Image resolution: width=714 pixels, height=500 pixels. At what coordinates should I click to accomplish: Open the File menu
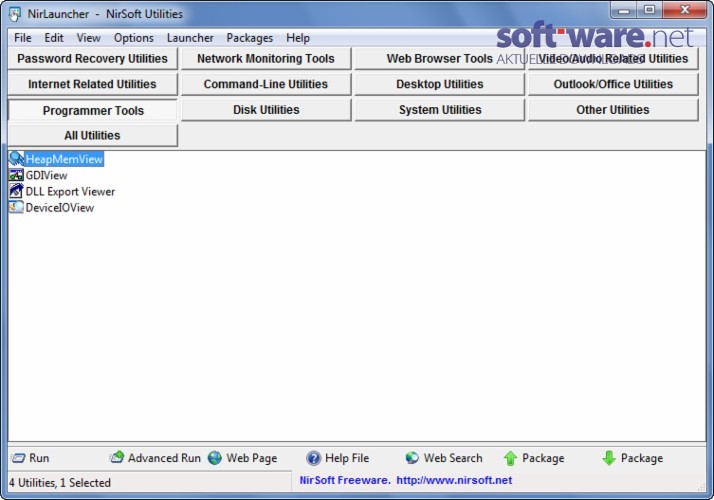(23, 38)
